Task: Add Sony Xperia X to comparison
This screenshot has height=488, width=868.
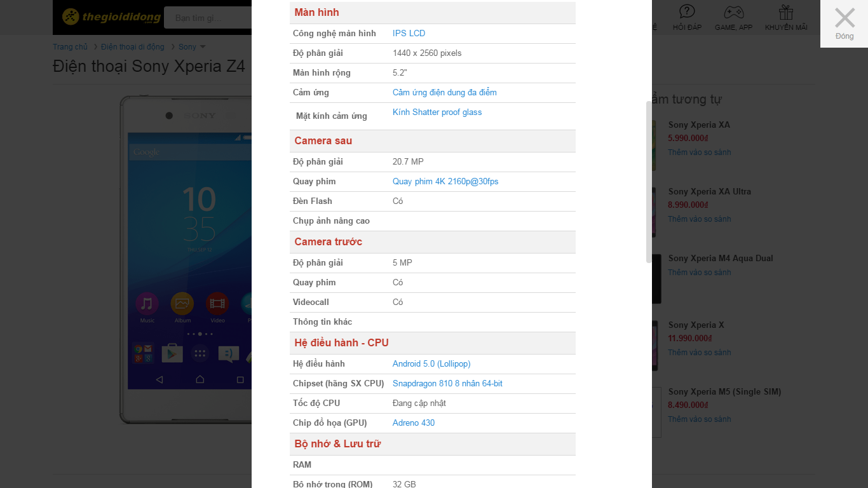Action: (700, 353)
